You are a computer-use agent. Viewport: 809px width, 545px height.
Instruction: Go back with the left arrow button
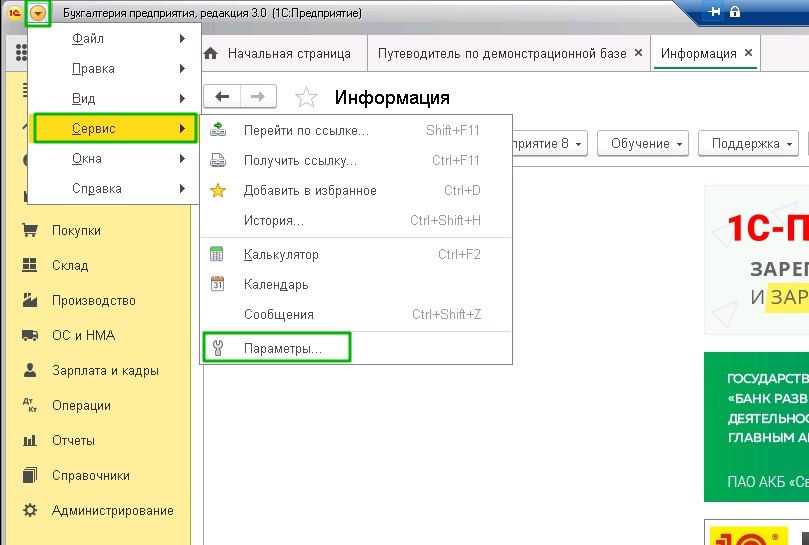click(222, 97)
